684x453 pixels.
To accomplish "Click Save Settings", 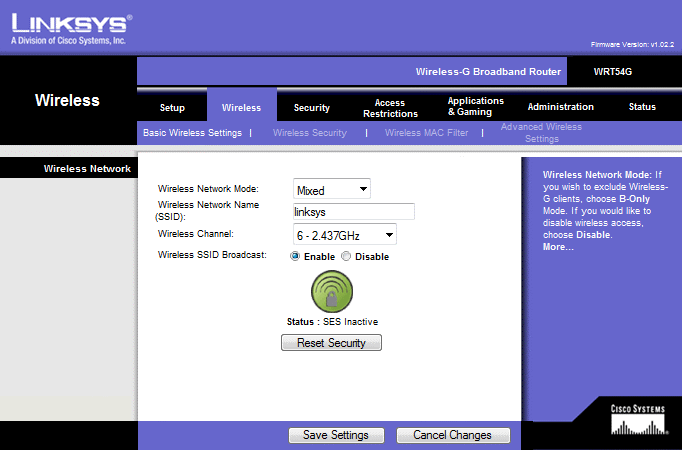I will coord(336,435).
